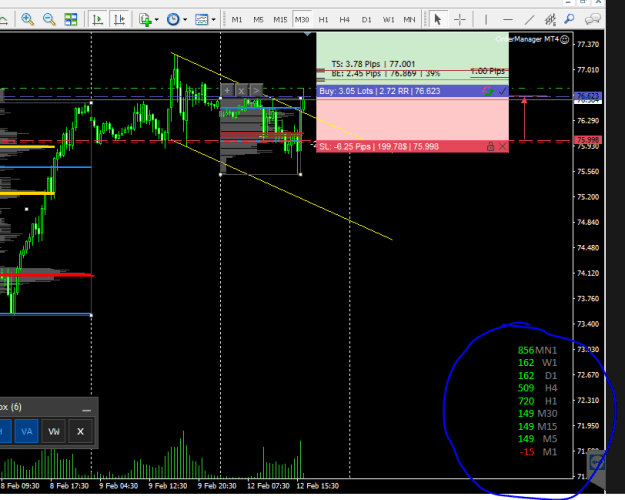Click the 12 Feb 15:30 time label

[318, 486]
